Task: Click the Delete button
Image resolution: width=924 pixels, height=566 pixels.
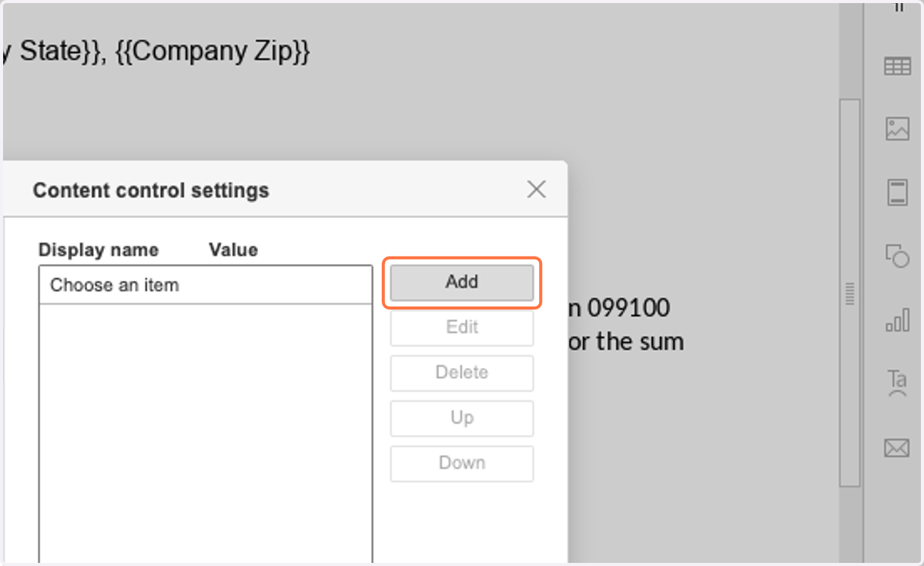Action: (x=462, y=373)
